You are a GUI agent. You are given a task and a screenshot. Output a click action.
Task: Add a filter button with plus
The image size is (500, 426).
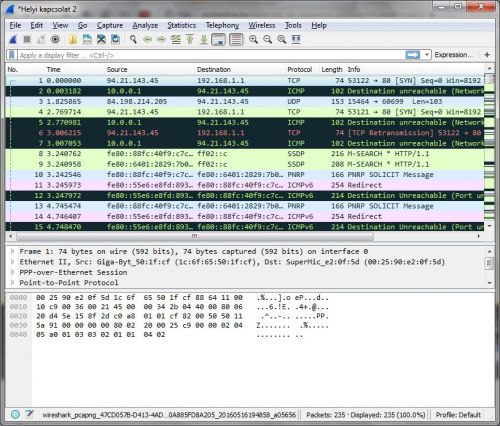coord(487,55)
